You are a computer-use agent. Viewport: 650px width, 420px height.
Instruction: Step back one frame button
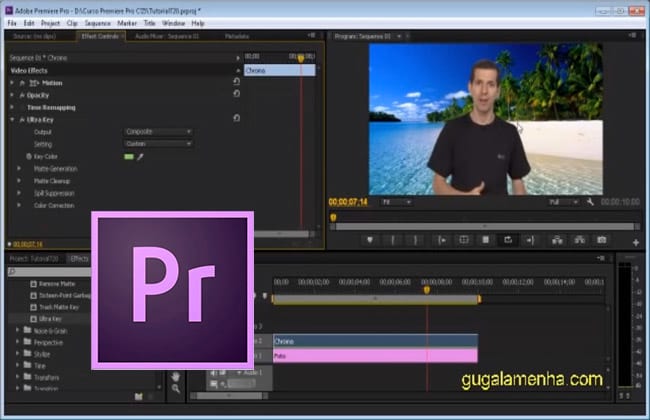point(464,240)
